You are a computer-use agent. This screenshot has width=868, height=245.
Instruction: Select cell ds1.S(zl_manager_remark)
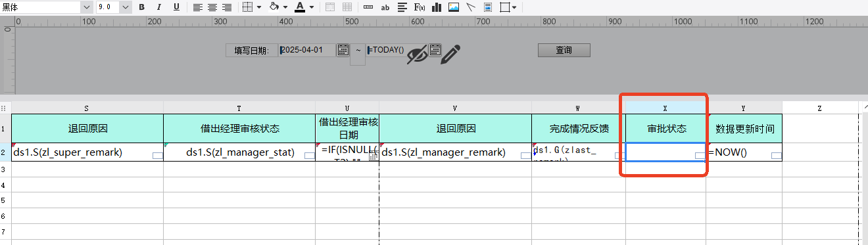point(456,152)
